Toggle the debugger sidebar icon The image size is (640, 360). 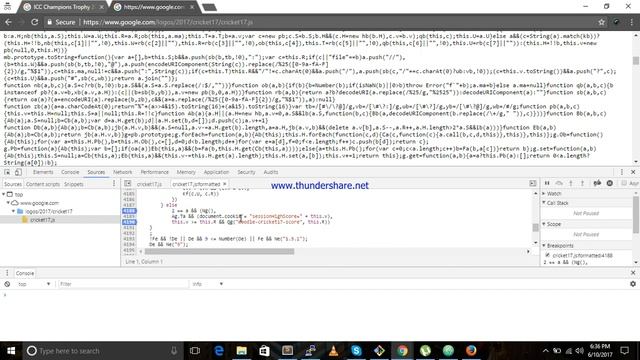pos(533,184)
